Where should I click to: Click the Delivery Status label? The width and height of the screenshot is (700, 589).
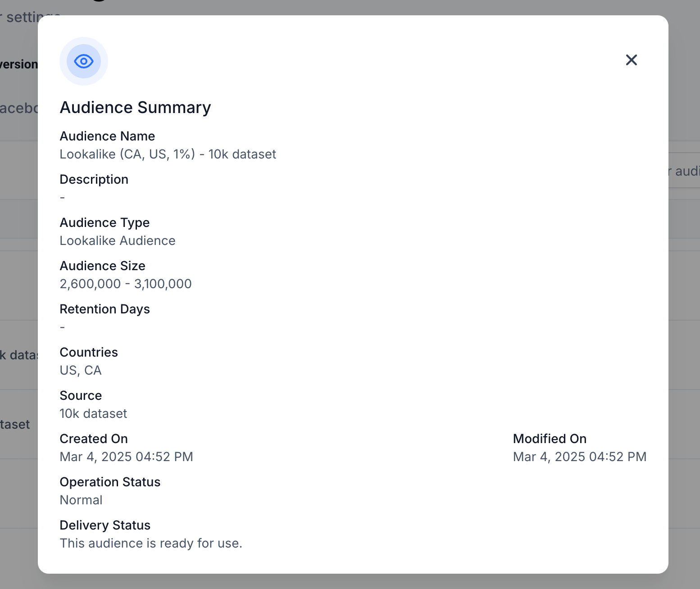[105, 525]
